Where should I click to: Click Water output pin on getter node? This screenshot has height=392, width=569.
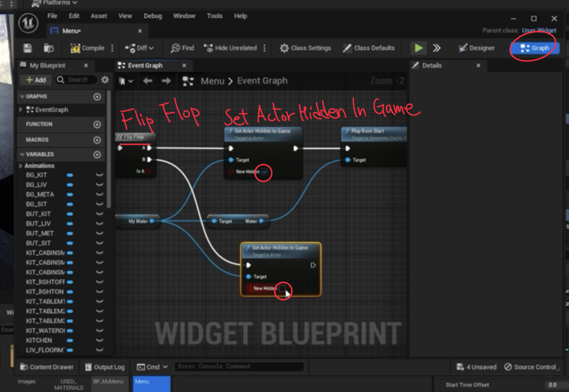(x=261, y=221)
